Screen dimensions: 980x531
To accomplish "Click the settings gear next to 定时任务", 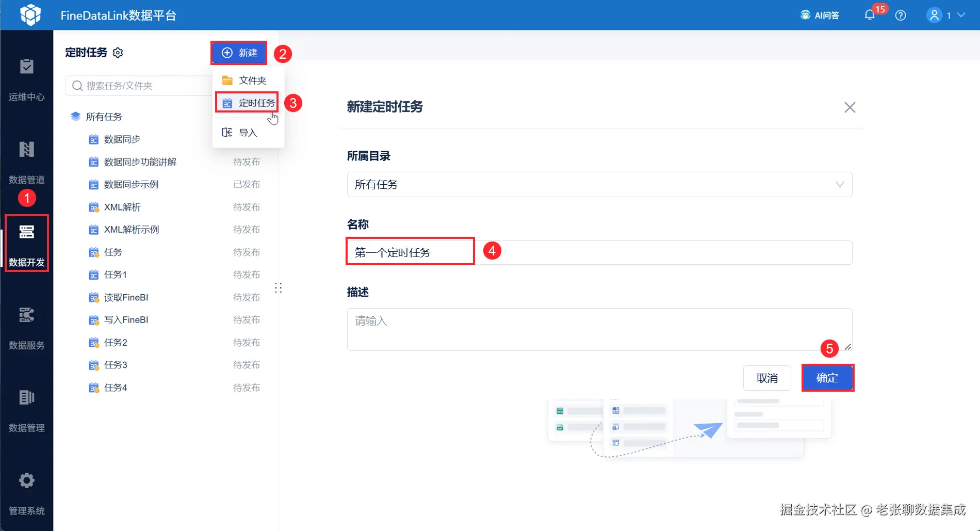I will tap(118, 53).
